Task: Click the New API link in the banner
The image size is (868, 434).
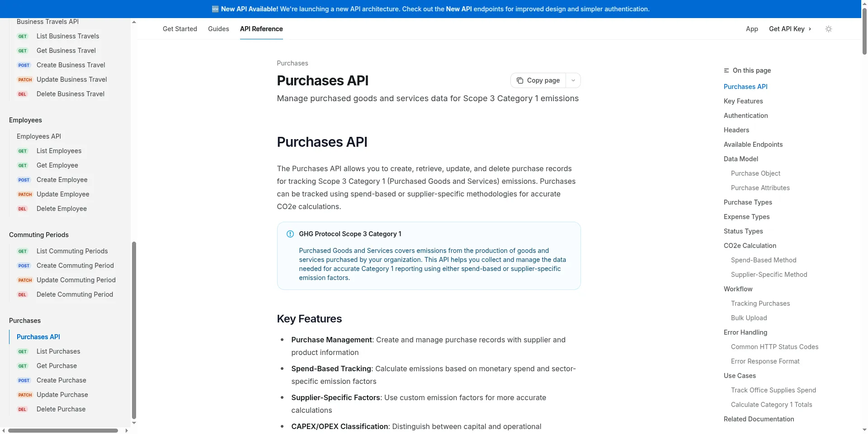Action: coord(458,9)
